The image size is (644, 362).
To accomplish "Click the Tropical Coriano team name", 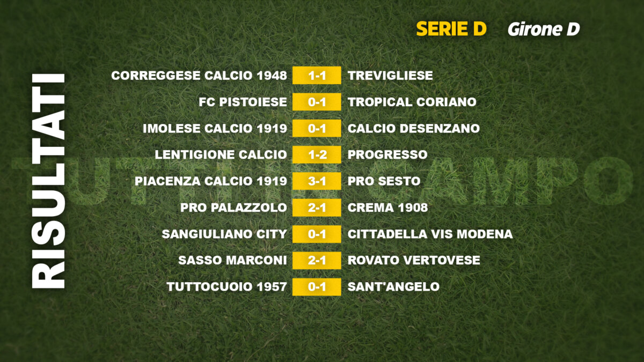I will click(x=412, y=102).
